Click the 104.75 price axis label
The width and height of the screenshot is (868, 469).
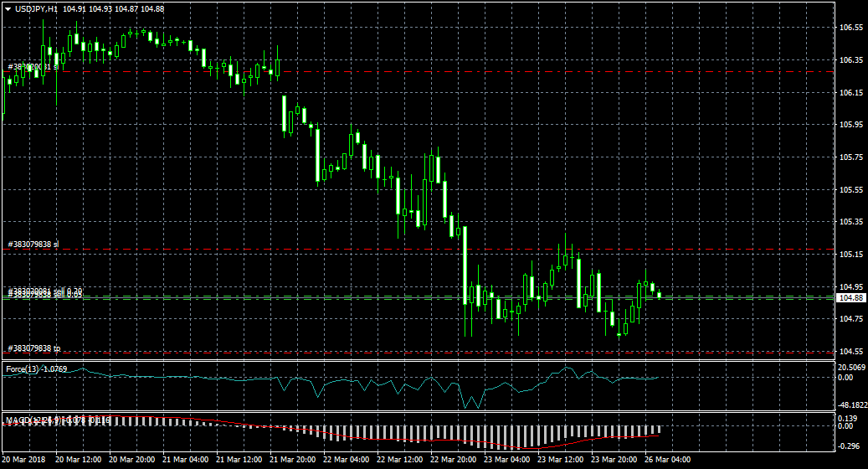pyautogui.click(x=850, y=318)
